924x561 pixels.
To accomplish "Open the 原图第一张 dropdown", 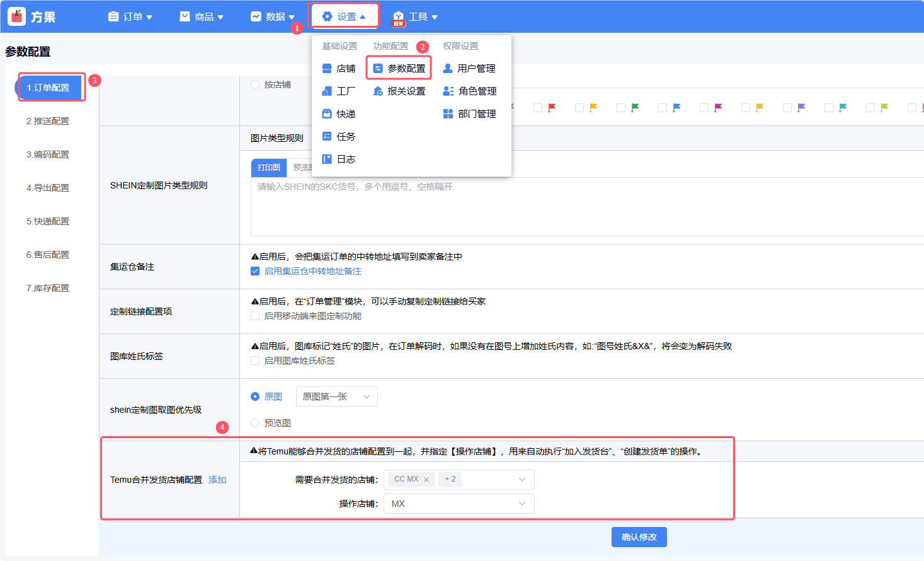I will [x=336, y=396].
